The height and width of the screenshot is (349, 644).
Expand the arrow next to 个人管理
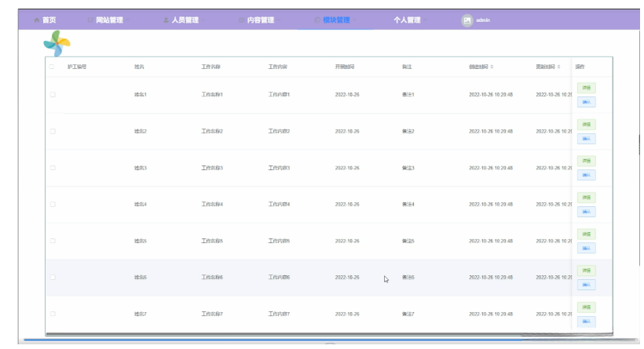click(x=426, y=20)
